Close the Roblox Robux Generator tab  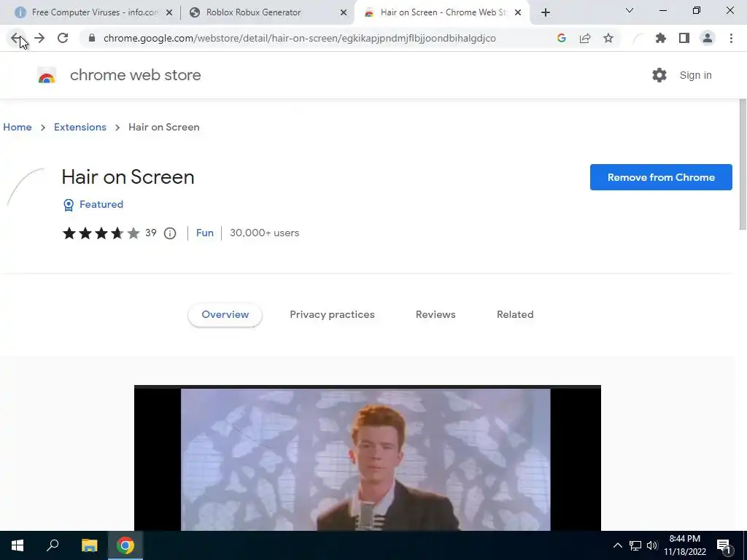(x=344, y=12)
